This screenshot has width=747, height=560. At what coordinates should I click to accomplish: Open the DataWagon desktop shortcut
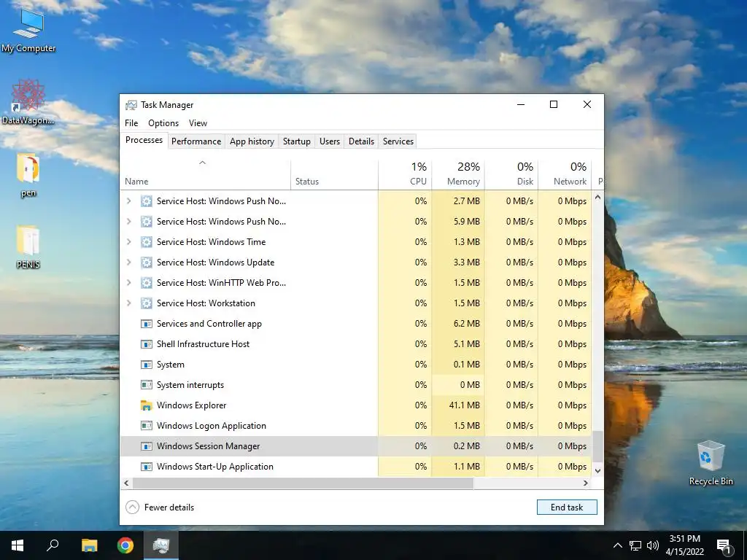pos(28,102)
